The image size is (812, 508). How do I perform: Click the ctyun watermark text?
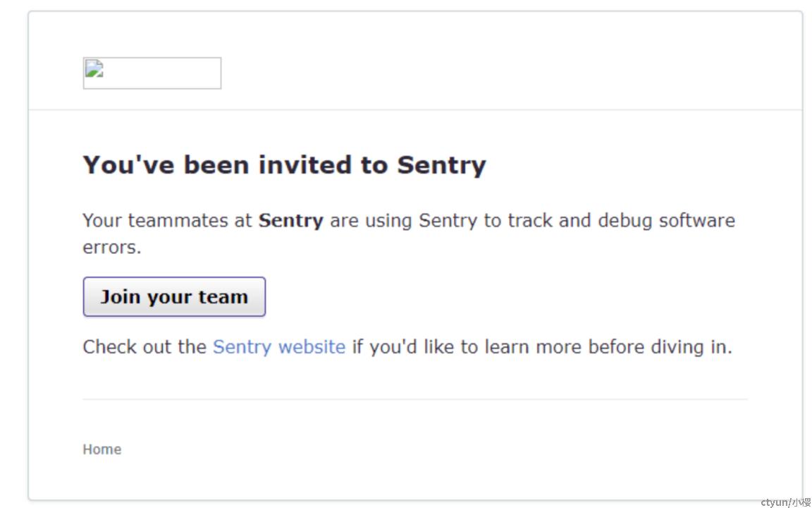(786, 502)
